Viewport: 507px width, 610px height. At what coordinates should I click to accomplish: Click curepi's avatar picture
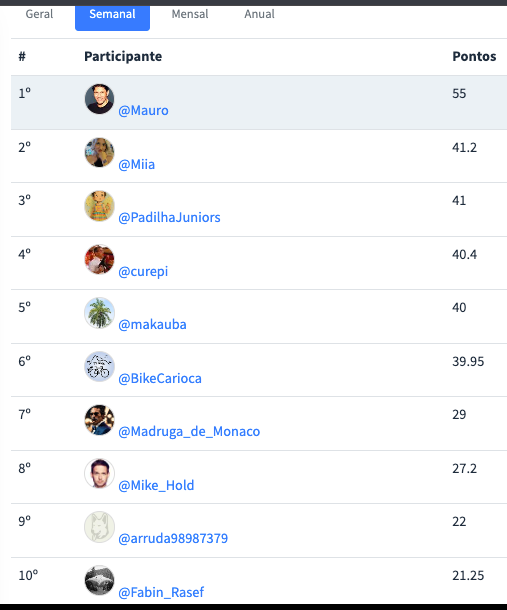pos(100,259)
